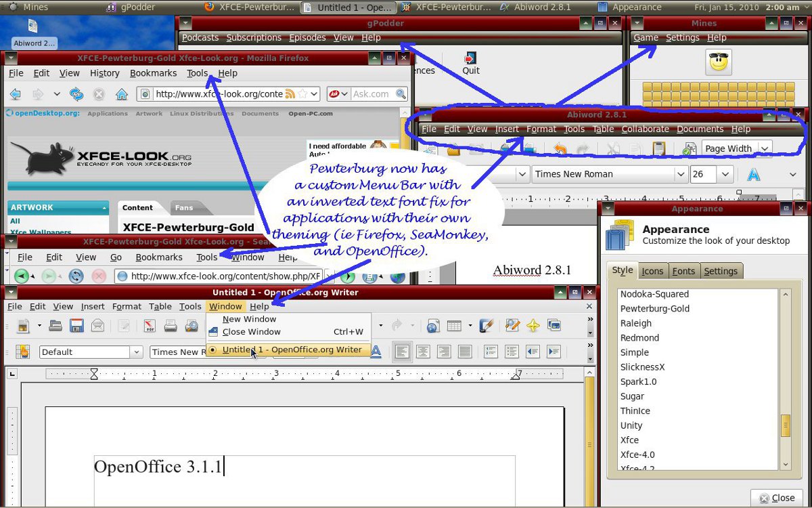Click All link under ARTWORK

15,221
